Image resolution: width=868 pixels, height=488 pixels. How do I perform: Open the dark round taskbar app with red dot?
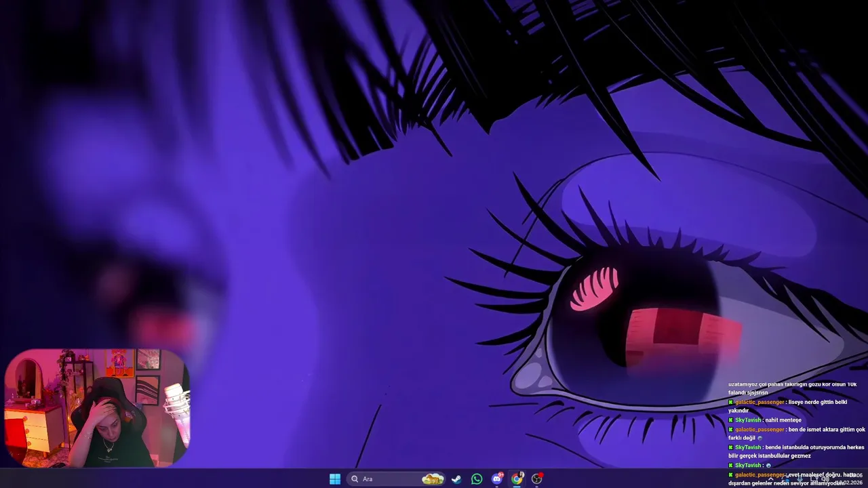pos(537,479)
